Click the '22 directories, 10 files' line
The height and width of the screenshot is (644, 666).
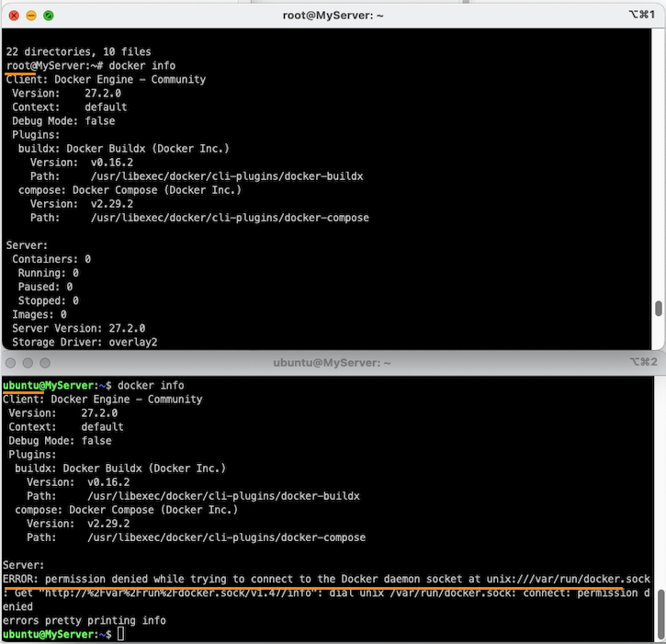pyautogui.click(x=79, y=51)
